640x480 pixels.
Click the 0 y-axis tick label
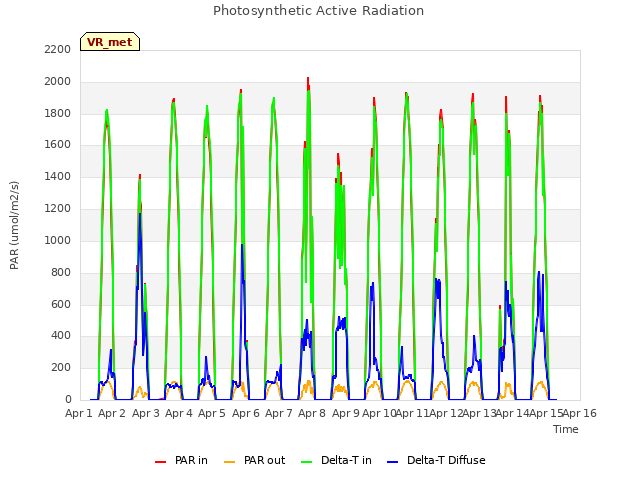(68, 400)
